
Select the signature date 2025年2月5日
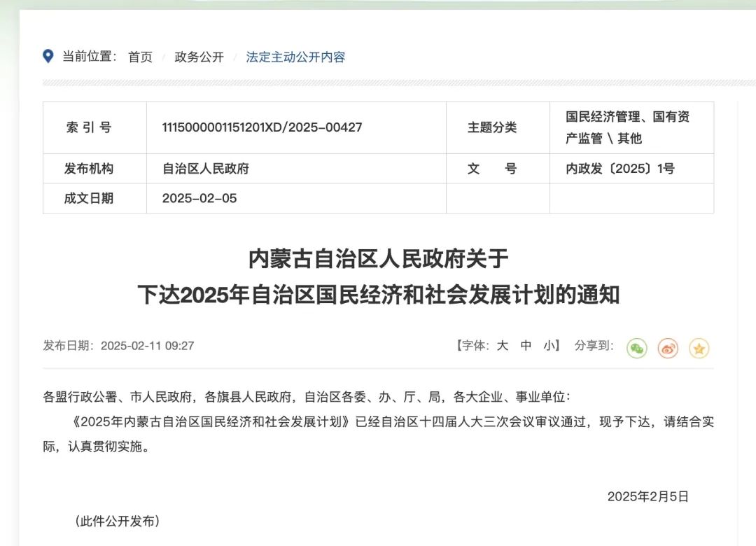(x=647, y=496)
